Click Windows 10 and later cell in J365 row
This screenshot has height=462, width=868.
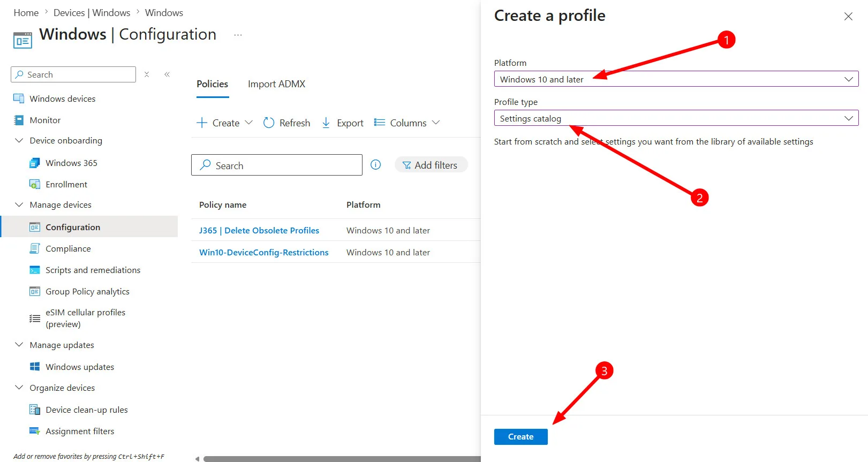[x=388, y=230]
